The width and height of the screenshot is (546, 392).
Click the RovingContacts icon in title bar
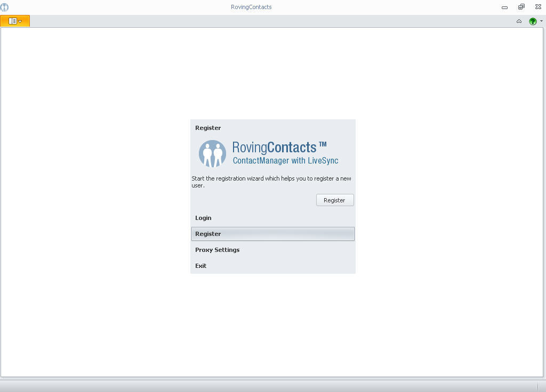click(x=4, y=7)
